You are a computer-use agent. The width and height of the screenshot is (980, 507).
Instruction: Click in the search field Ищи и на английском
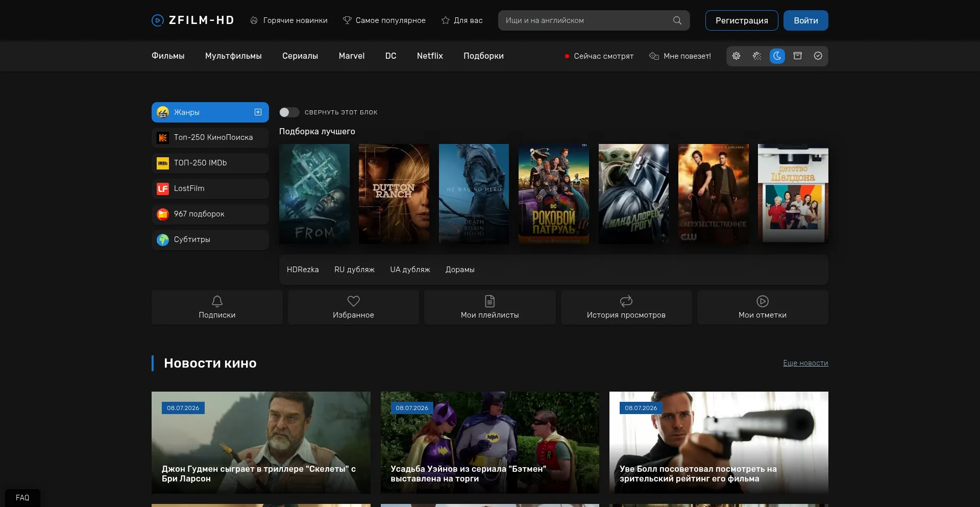[594, 20]
